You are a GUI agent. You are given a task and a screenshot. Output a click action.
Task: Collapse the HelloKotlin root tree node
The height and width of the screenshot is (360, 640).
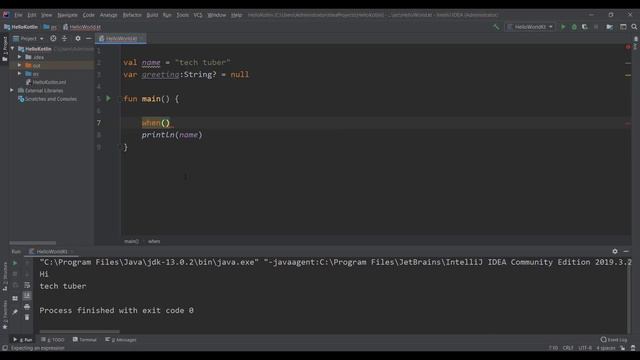[x=13, y=49]
